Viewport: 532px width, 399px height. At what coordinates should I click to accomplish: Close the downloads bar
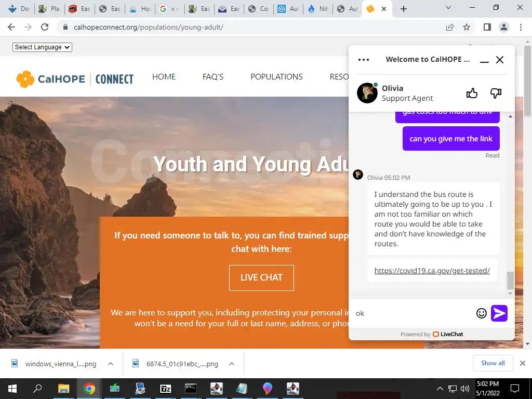point(523,363)
